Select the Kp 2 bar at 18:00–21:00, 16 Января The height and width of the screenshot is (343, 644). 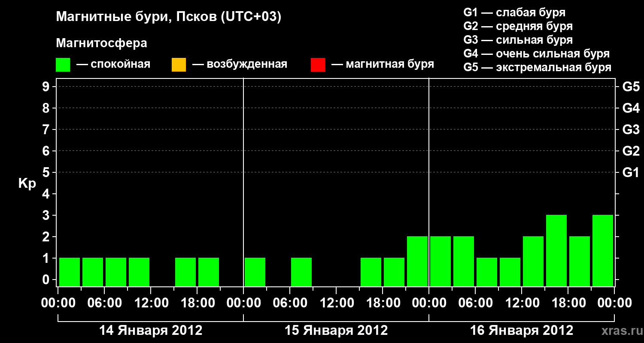[x=580, y=261]
